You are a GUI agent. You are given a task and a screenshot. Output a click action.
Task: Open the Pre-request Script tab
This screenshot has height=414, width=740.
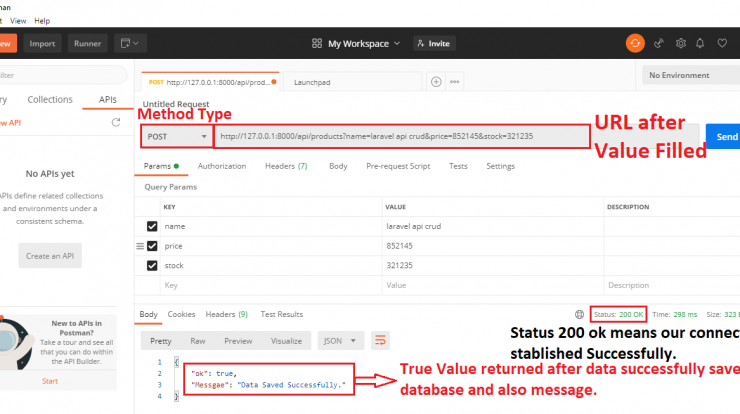(398, 166)
